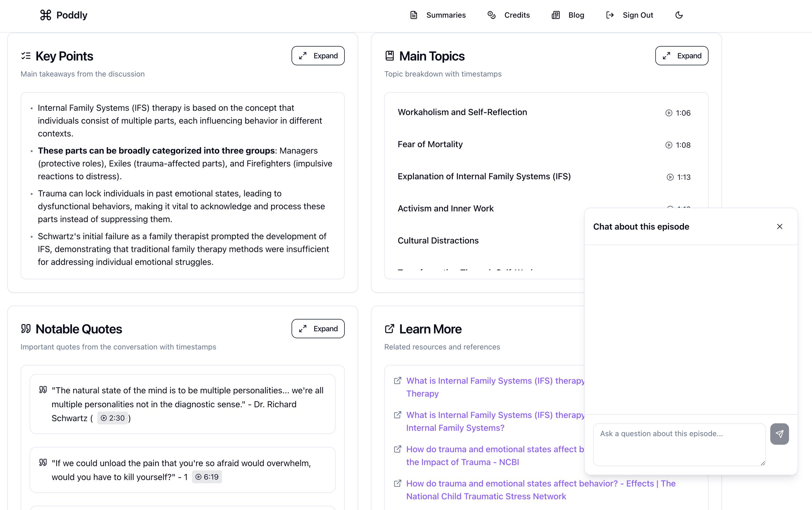
Task: Close the episode chat panel
Action: tap(780, 227)
